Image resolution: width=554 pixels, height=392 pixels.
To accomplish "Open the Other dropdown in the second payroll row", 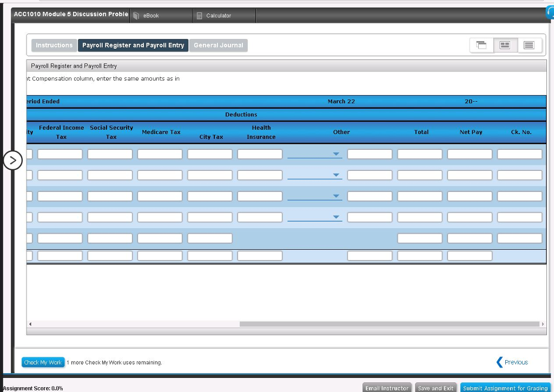I will coord(336,175).
